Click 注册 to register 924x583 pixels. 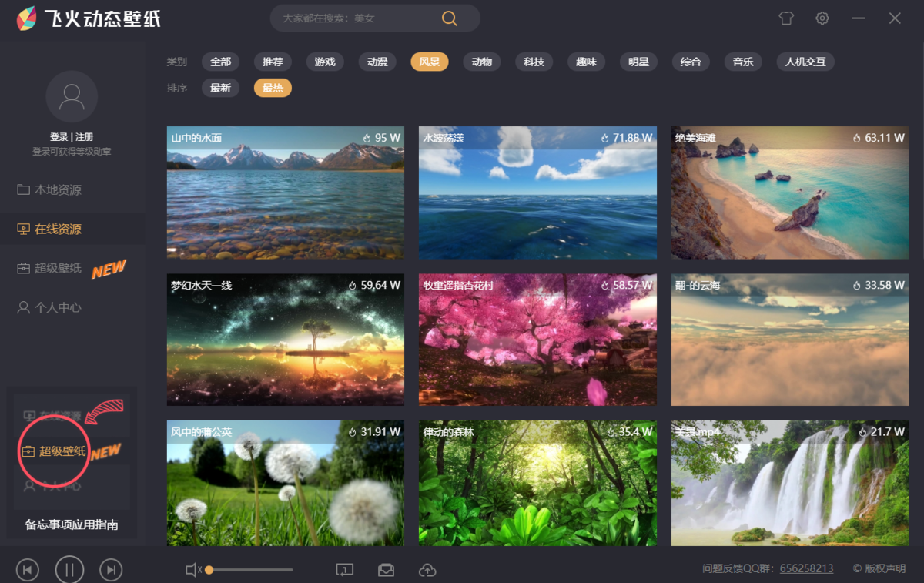coord(85,137)
